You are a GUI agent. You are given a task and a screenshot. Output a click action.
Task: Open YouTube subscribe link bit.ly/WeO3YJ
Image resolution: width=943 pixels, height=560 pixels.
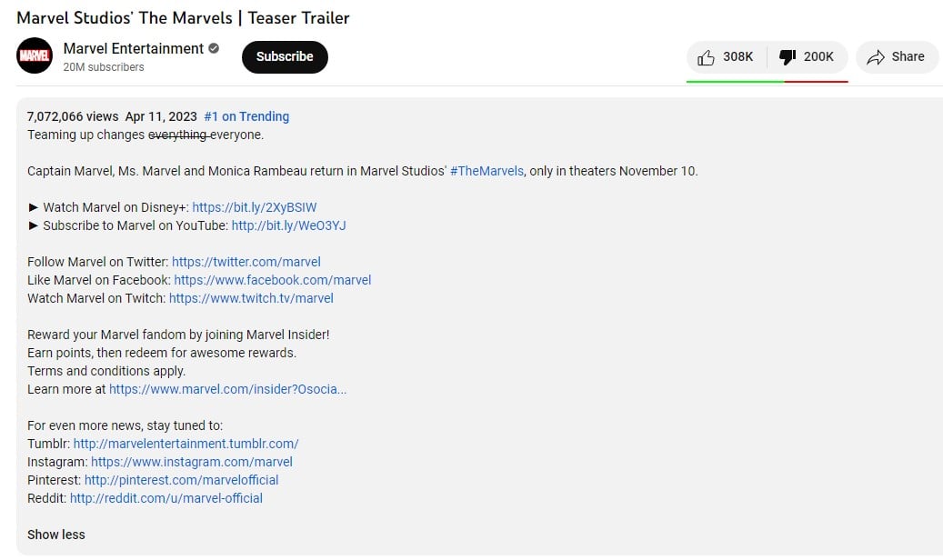click(288, 225)
